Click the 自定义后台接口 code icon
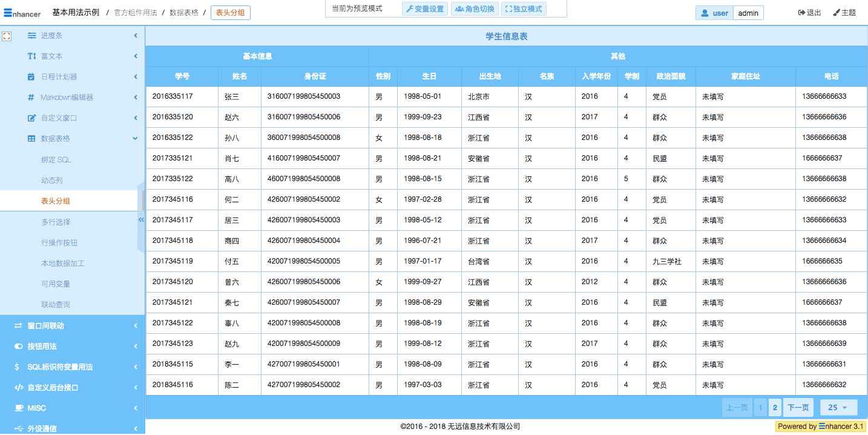This screenshot has width=868, height=435. click(18, 388)
